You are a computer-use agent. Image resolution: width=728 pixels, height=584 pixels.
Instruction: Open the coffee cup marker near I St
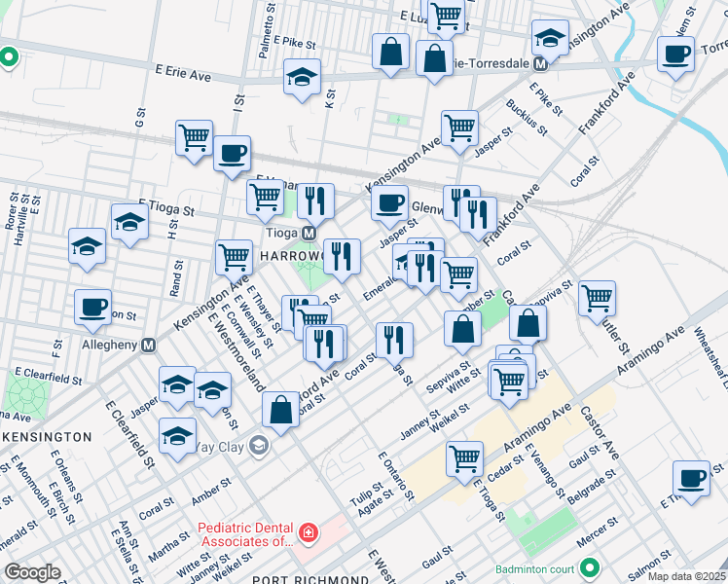pos(233,156)
